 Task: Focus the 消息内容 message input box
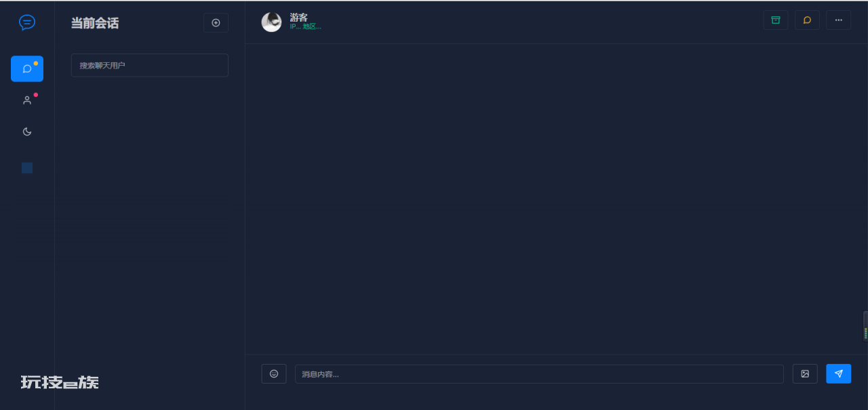539,374
